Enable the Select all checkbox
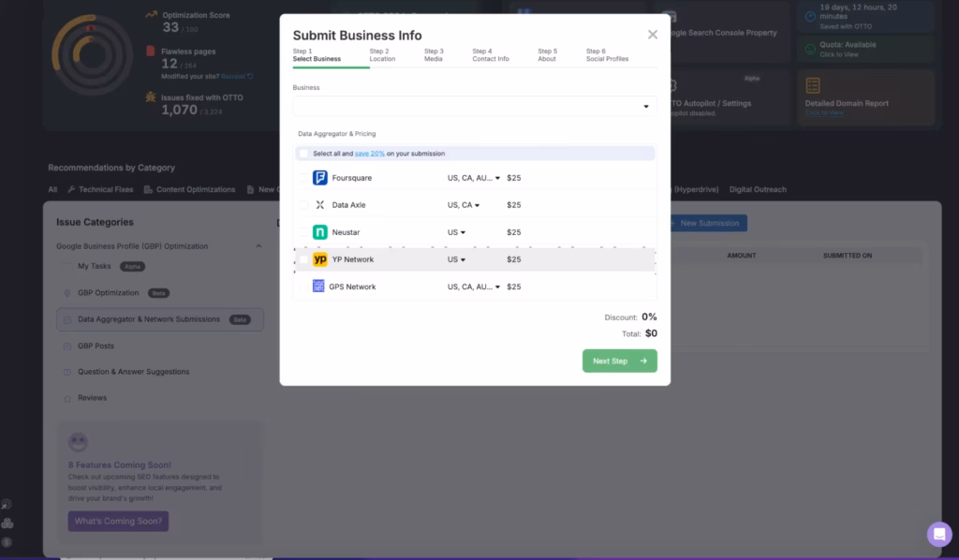The height and width of the screenshot is (560, 959). pos(304,152)
